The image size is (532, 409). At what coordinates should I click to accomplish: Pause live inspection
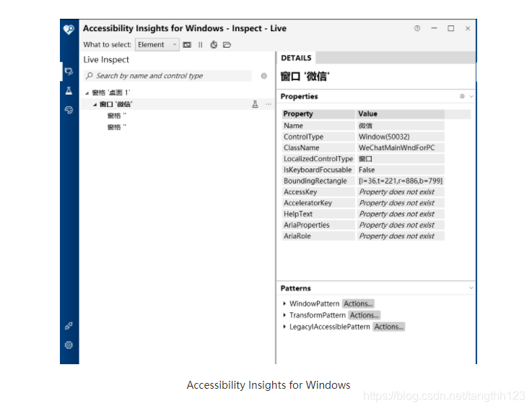201,45
